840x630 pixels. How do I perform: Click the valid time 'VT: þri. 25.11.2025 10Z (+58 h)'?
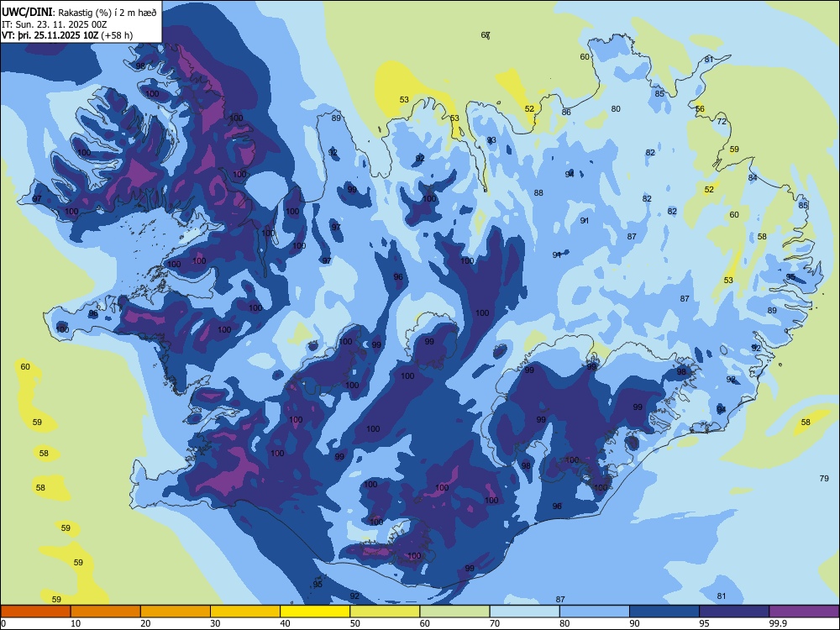point(67,35)
